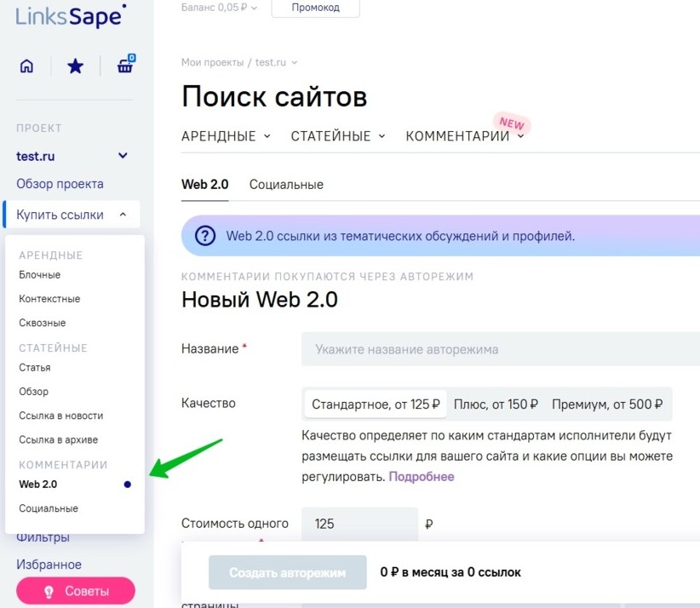Click the Web 2.0 ссылки info banner text
700x608 pixels.
(x=400, y=236)
